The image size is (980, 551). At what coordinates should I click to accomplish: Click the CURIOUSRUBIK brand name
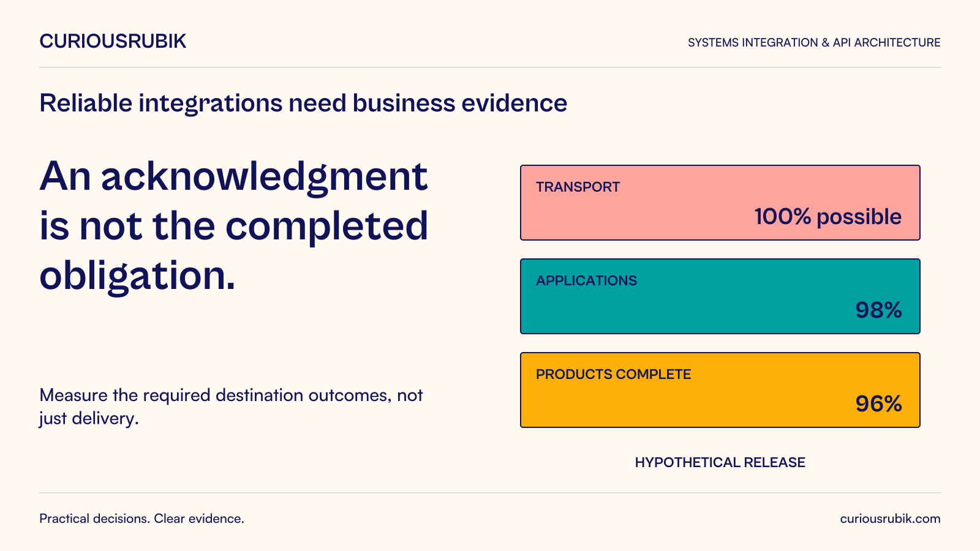[113, 41]
